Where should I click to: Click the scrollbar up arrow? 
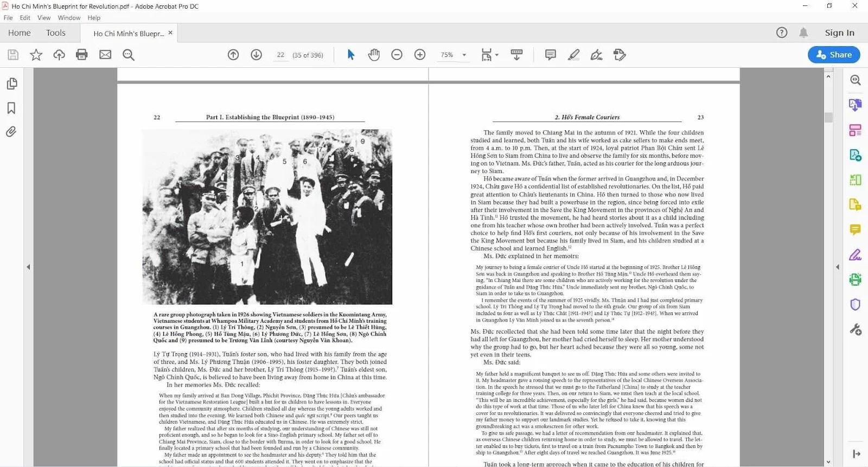tap(828, 76)
